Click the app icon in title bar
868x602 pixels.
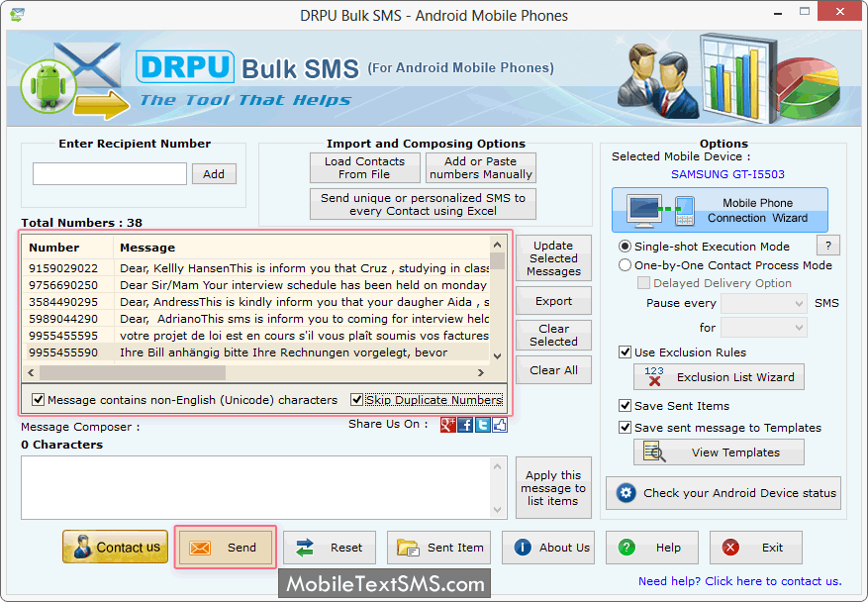pyautogui.click(x=17, y=15)
